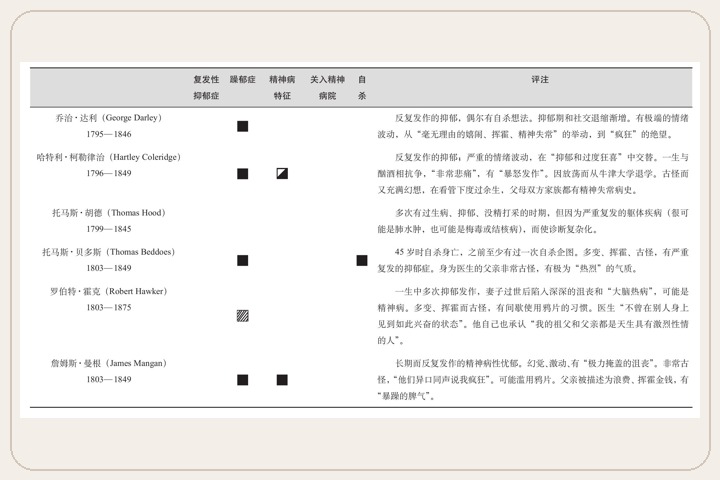The height and width of the screenshot is (480, 720).
Task: Click the dates 1803—1875
Action: tap(109, 307)
